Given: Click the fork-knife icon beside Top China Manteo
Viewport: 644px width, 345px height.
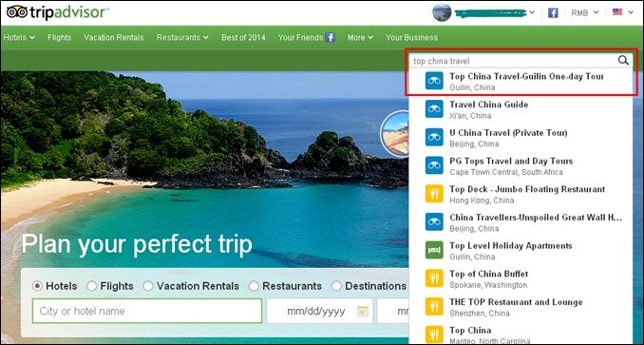Looking at the screenshot, I should click(434, 335).
